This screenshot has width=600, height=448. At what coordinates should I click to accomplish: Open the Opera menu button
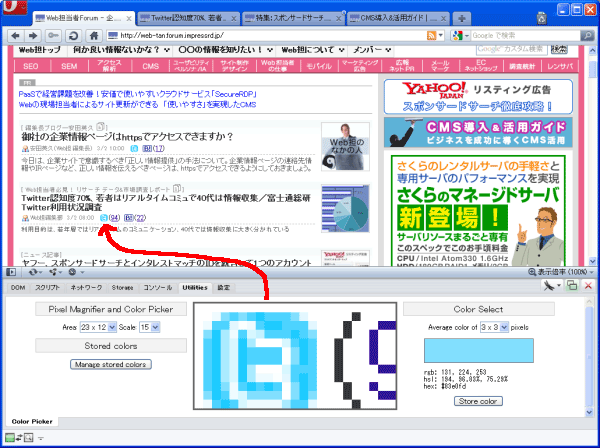pos(15,7)
